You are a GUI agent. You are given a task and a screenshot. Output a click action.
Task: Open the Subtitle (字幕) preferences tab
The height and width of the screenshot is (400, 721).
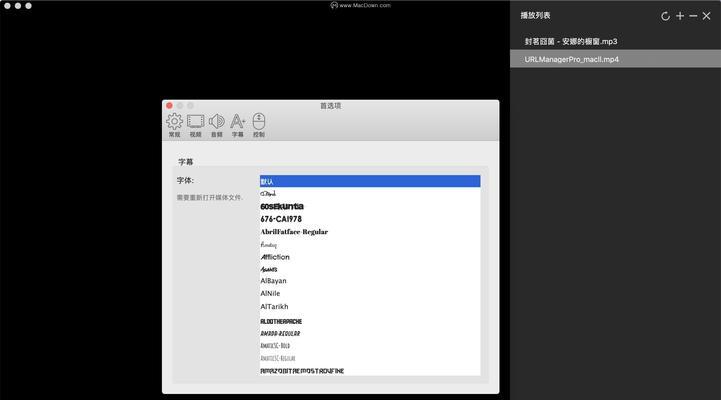click(x=238, y=125)
